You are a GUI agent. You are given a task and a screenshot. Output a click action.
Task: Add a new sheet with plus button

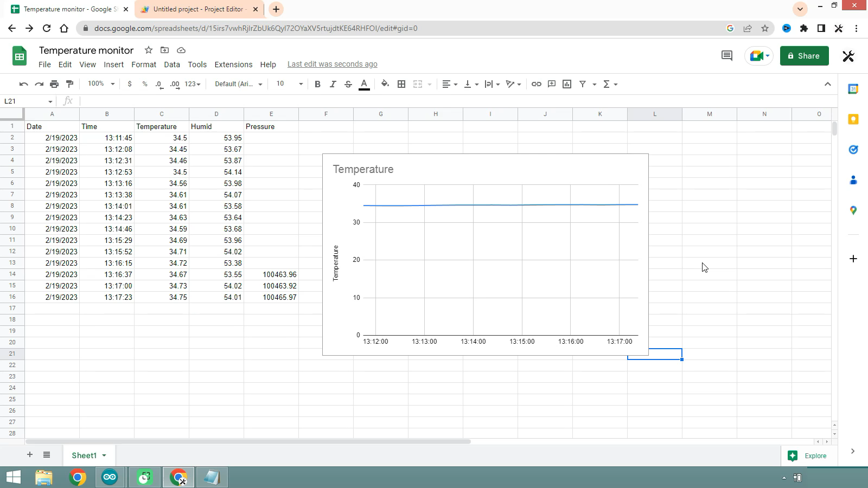click(x=30, y=455)
